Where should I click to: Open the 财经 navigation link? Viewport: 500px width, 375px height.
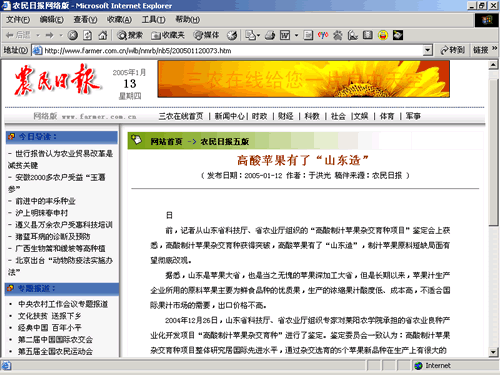point(285,116)
